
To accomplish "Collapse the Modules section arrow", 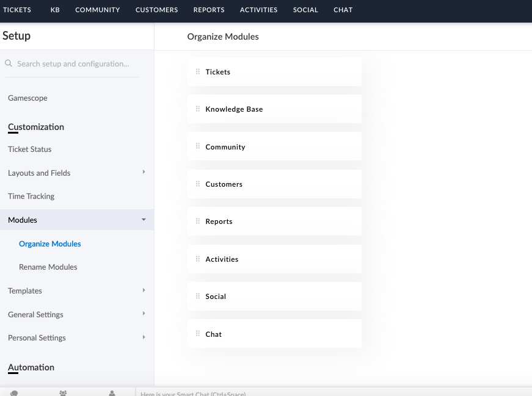I will pyautogui.click(x=144, y=220).
